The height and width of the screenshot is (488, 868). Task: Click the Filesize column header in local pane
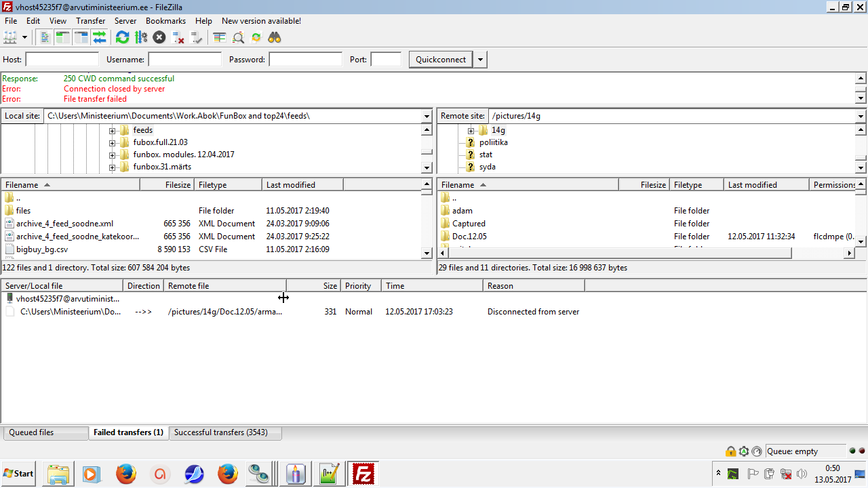pyautogui.click(x=167, y=184)
